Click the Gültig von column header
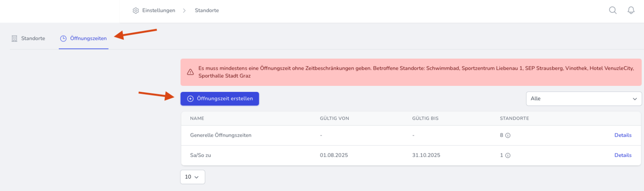This screenshot has width=644, height=191. 334,118
